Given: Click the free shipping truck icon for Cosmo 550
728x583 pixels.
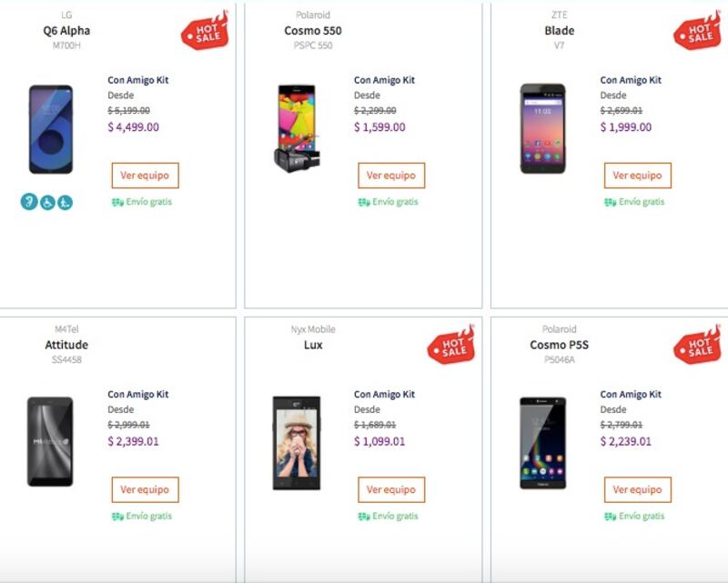Looking at the screenshot, I should pyautogui.click(x=364, y=202).
